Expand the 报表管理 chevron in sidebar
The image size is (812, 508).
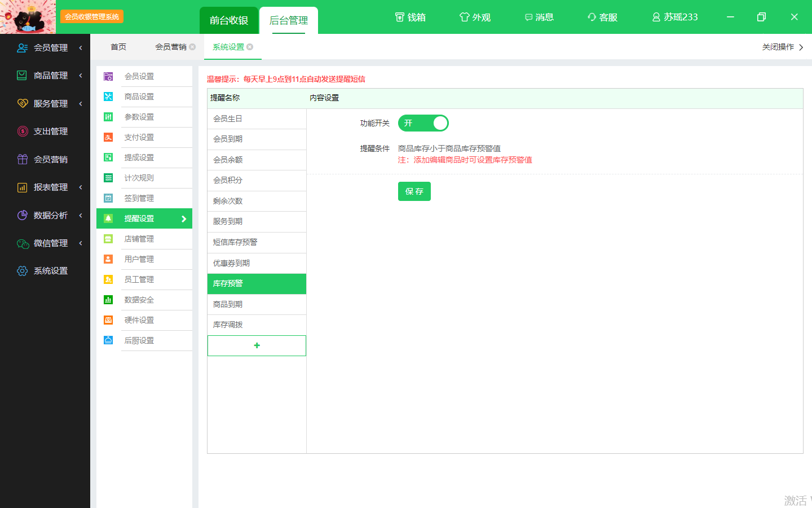(81, 187)
